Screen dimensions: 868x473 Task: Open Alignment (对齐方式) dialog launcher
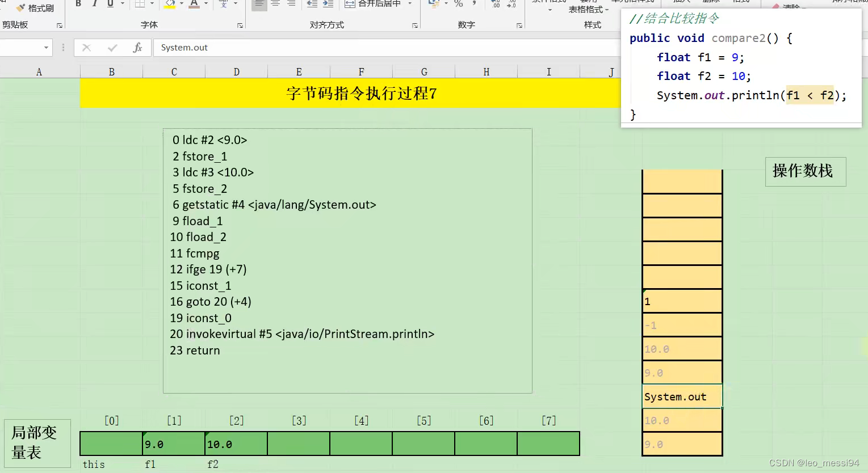pyautogui.click(x=415, y=26)
